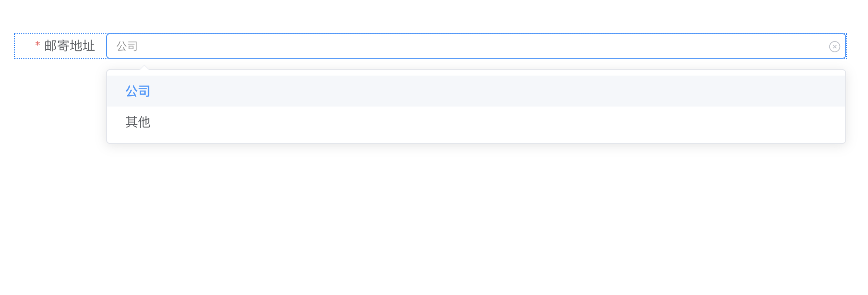Click the circular clear icon in the select box
868x295 pixels.
point(834,46)
